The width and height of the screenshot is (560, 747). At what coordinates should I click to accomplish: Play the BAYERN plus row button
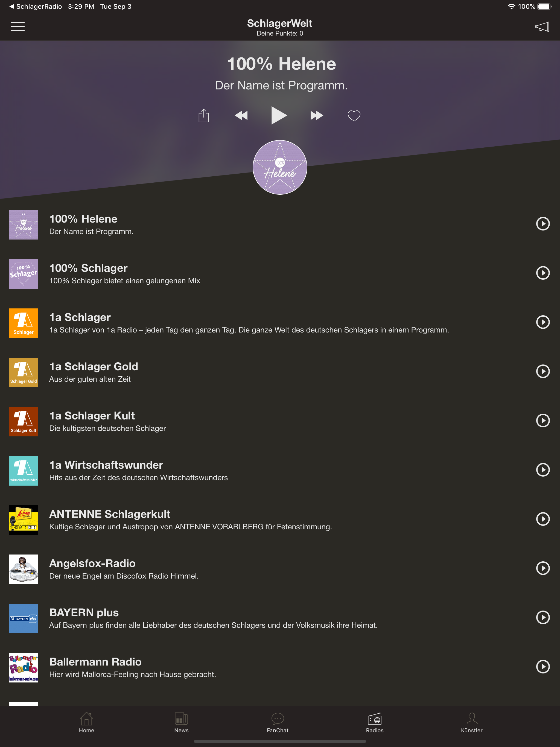click(543, 617)
